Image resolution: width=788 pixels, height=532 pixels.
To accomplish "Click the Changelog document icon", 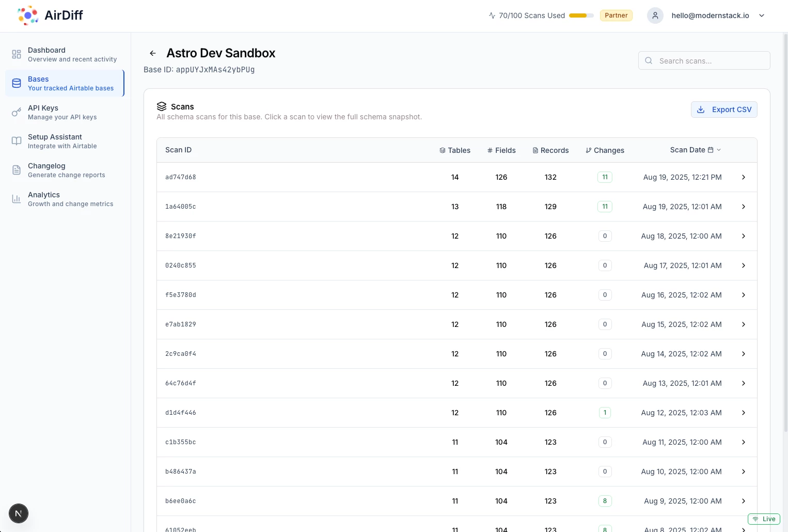I will coord(17,170).
